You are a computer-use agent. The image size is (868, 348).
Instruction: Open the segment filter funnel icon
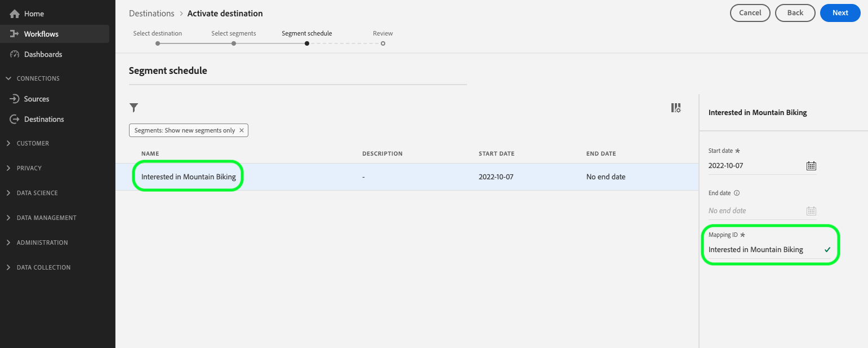pos(133,107)
